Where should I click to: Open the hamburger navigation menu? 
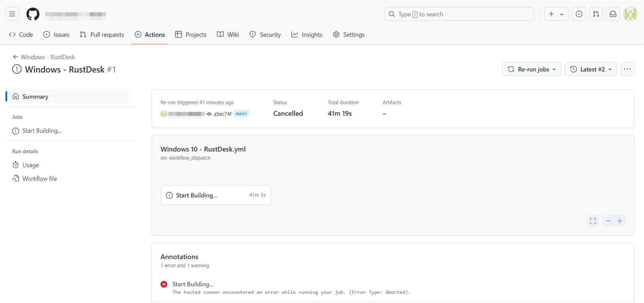[x=12, y=14]
